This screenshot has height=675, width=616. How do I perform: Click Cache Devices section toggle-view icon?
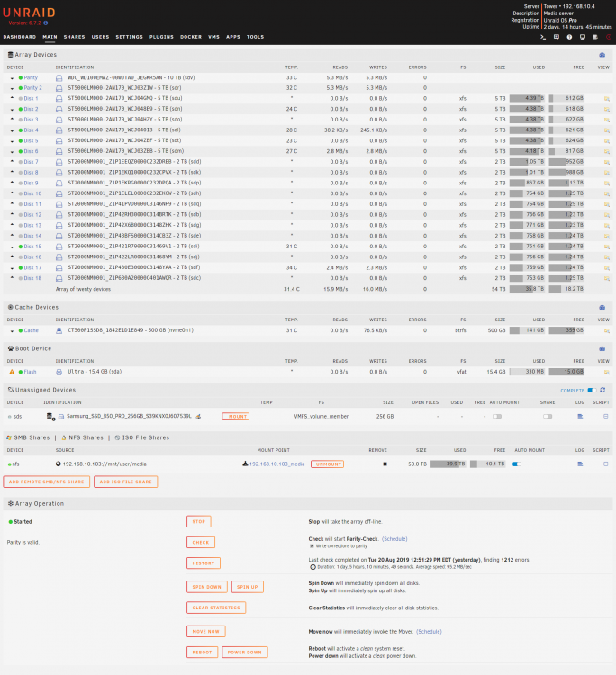tap(602, 308)
